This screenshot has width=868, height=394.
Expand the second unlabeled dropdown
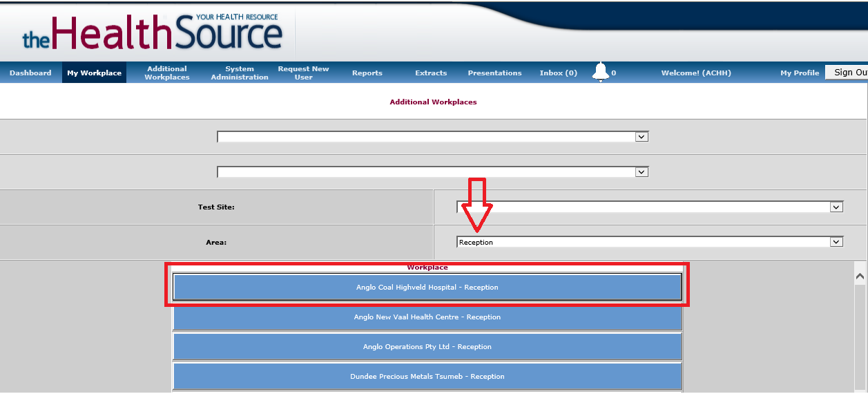pyautogui.click(x=432, y=171)
